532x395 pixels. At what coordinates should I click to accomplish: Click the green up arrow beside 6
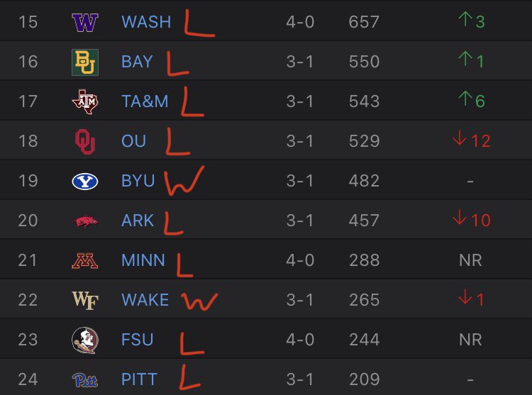click(x=465, y=101)
